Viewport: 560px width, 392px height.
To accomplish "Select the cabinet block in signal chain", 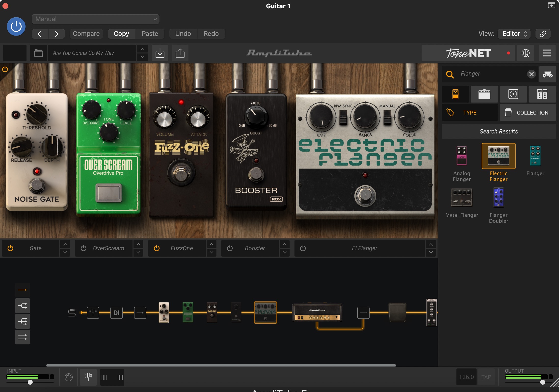I will (x=397, y=312).
